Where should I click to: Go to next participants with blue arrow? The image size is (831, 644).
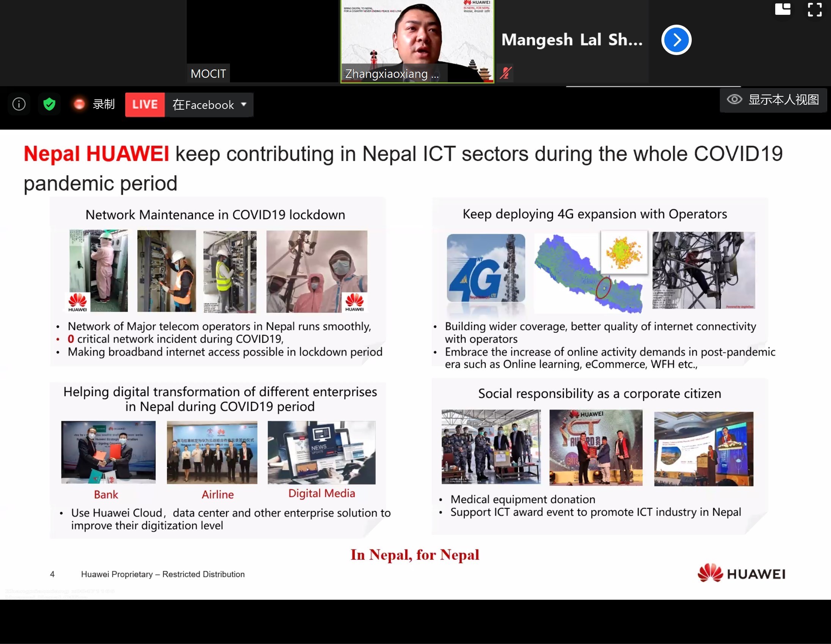pos(676,40)
